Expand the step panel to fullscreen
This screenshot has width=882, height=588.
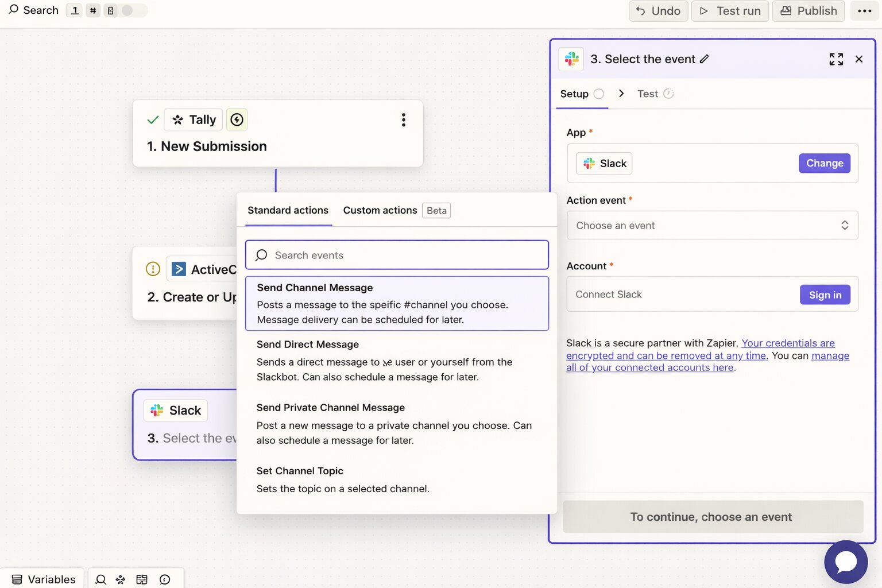click(836, 59)
